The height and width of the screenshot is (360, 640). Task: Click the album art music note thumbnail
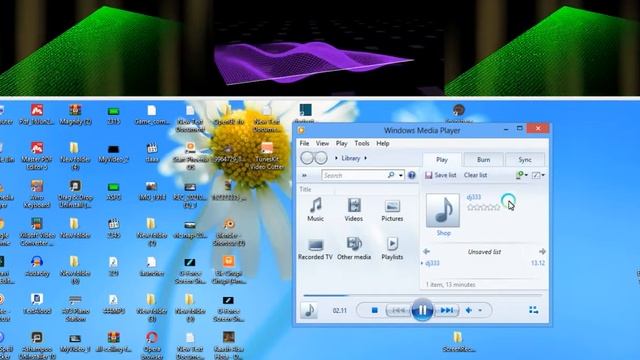pyautogui.click(x=443, y=210)
